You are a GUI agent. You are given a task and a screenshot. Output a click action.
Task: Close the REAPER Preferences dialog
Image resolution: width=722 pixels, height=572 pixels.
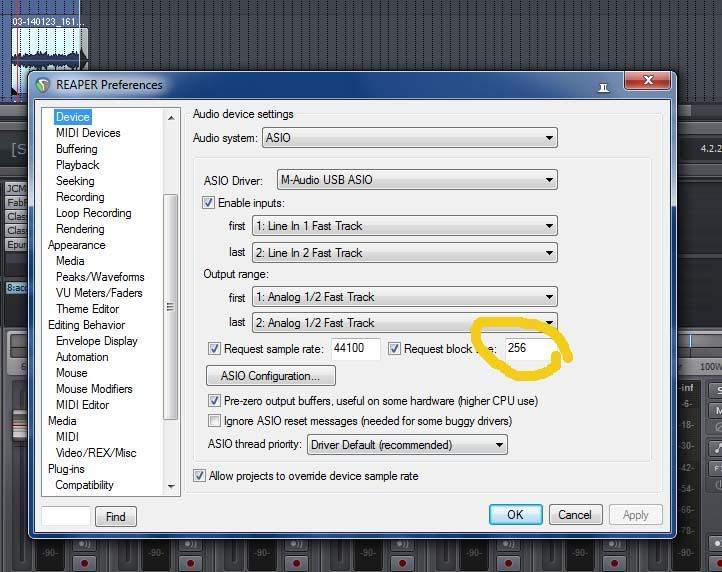tap(647, 80)
